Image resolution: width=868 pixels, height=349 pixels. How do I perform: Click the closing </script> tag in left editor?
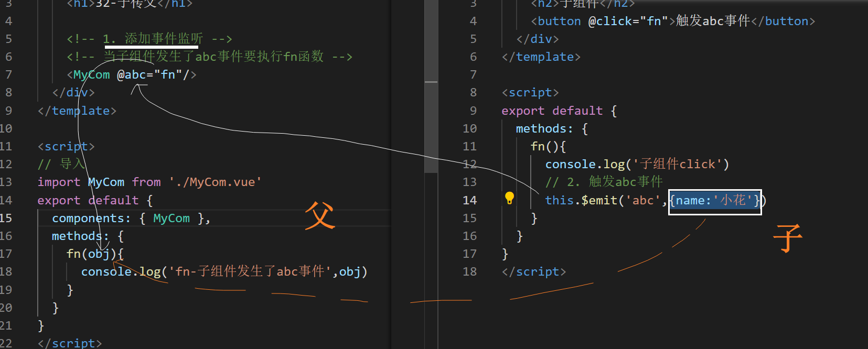[70, 343]
